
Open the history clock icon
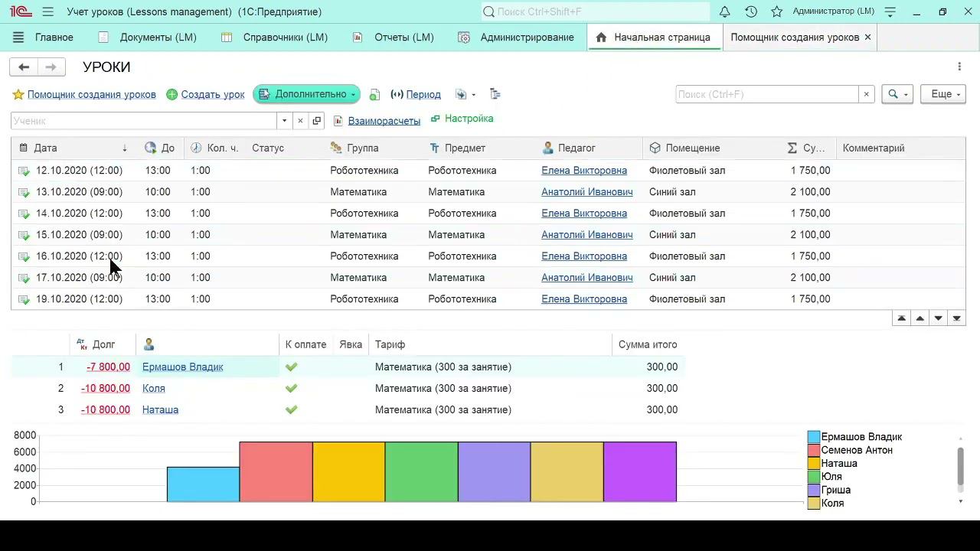[751, 11]
